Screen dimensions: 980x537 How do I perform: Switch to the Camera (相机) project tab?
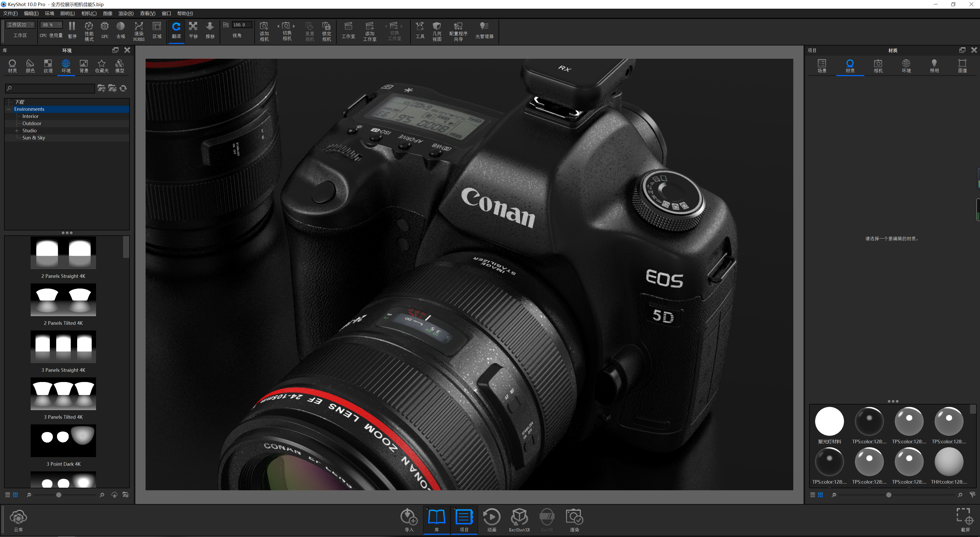[x=878, y=66]
